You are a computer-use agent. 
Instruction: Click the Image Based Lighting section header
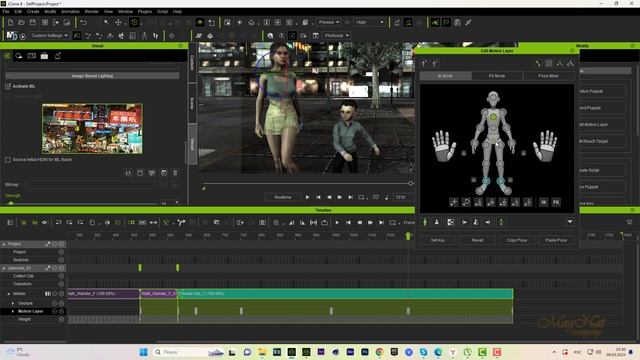pos(92,76)
